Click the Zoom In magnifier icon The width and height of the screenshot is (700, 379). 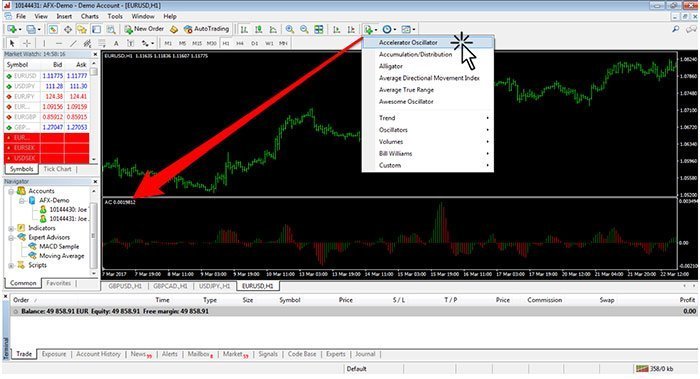coord(290,29)
